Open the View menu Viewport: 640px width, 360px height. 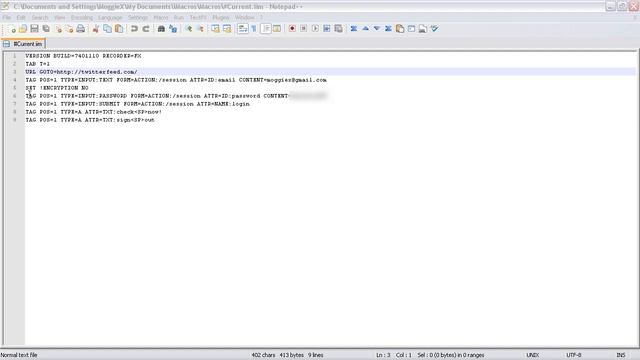pyautogui.click(x=60, y=18)
